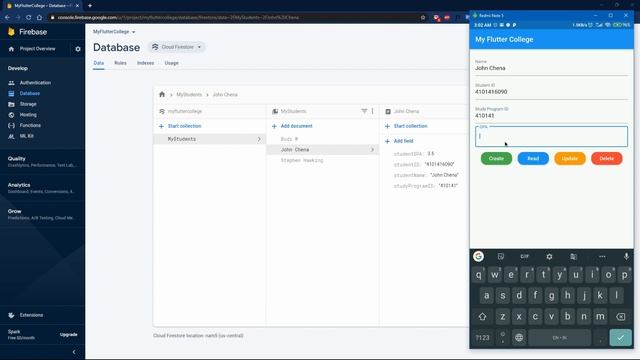Tap orange Update button in app

pyautogui.click(x=570, y=158)
